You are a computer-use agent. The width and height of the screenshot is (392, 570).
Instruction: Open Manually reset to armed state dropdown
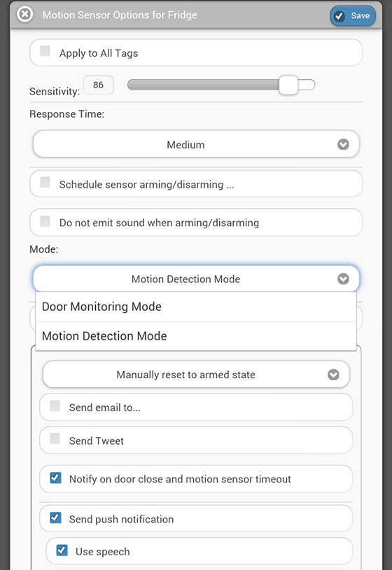pyautogui.click(x=196, y=375)
